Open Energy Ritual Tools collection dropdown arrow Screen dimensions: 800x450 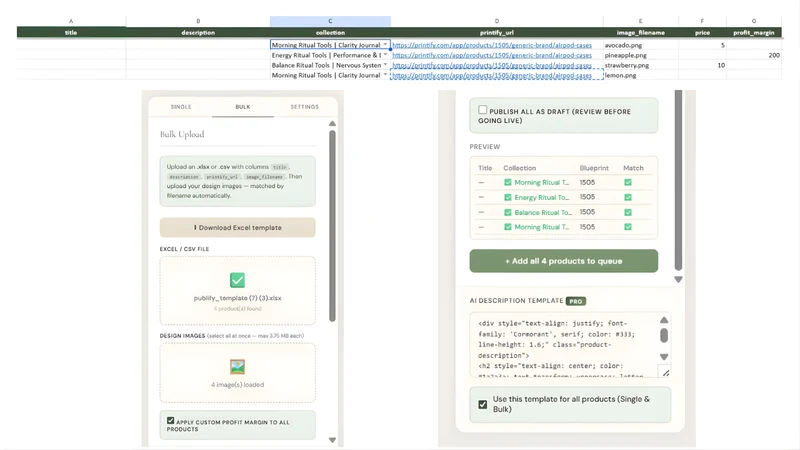(x=385, y=55)
